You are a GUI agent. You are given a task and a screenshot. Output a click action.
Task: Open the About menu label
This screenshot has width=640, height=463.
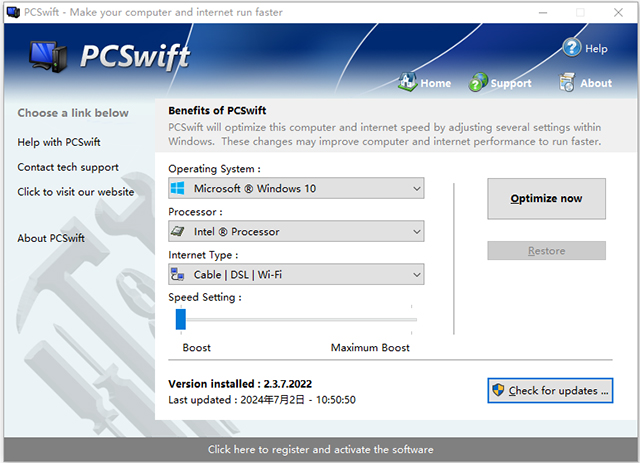(x=596, y=83)
